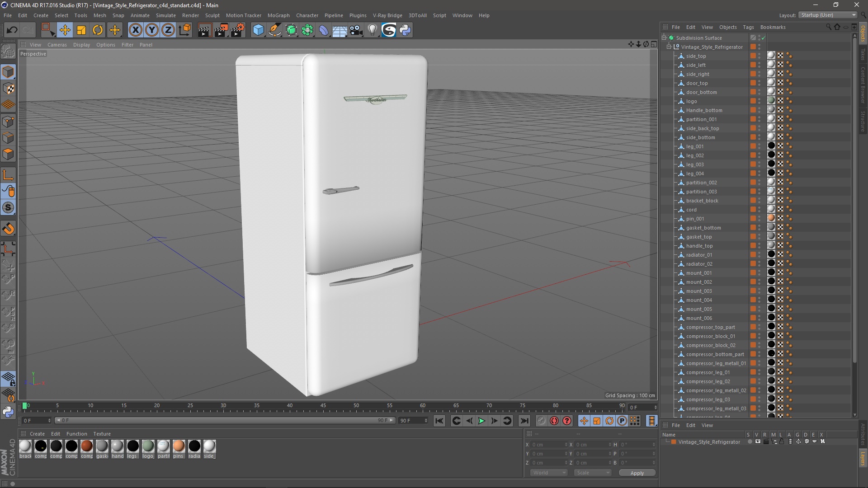
Task: Toggle viewport maximize icon
Action: (654, 44)
